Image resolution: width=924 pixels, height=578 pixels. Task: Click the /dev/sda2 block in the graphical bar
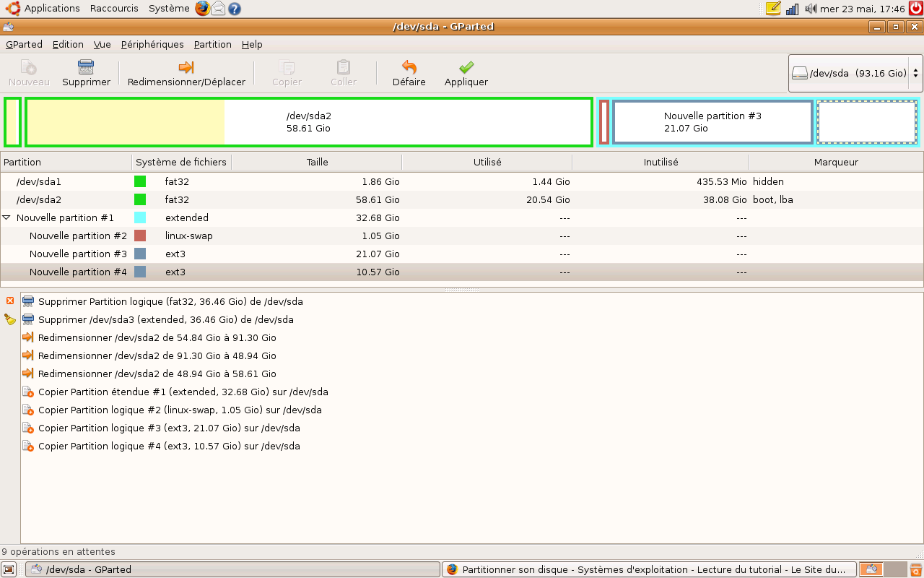[x=307, y=121]
